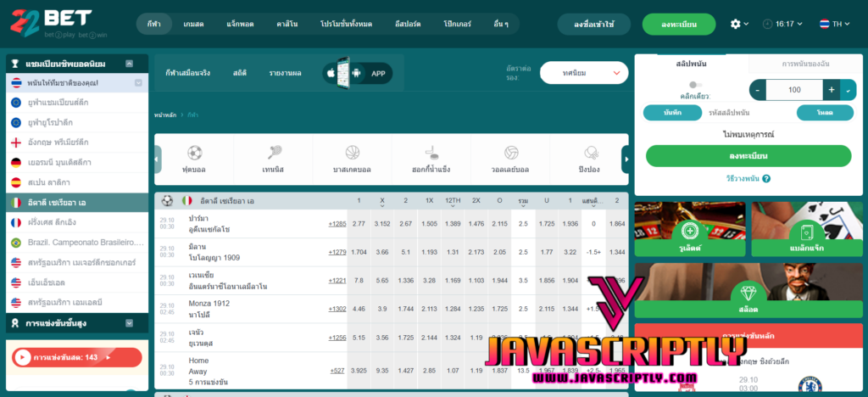Select odds 2.77 for ปาร์มา win
This screenshot has width=868, height=397.
click(359, 224)
